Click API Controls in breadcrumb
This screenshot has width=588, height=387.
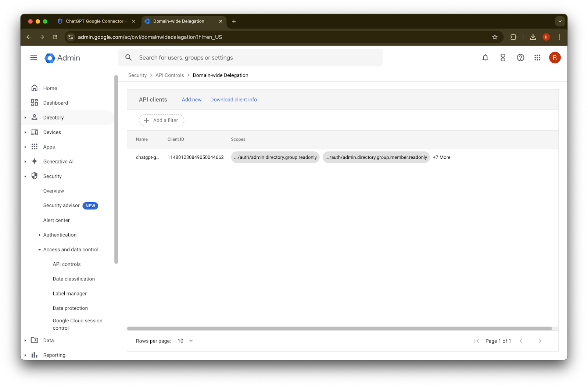click(x=170, y=75)
